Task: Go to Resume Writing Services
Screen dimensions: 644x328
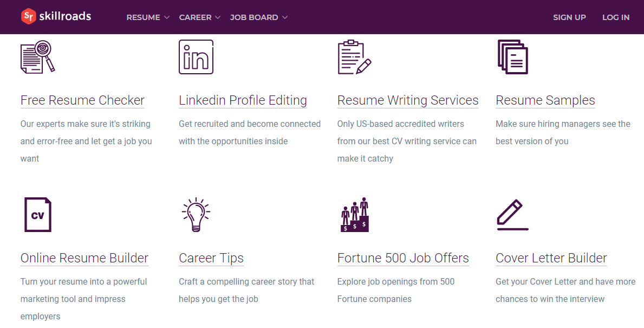Action: click(408, 100)
